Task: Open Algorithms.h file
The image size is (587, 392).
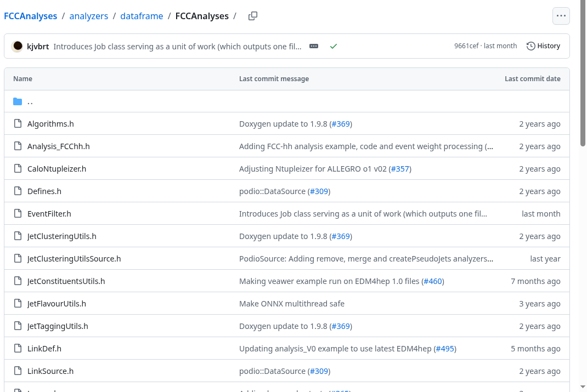Action: click(x=50, y=124)
